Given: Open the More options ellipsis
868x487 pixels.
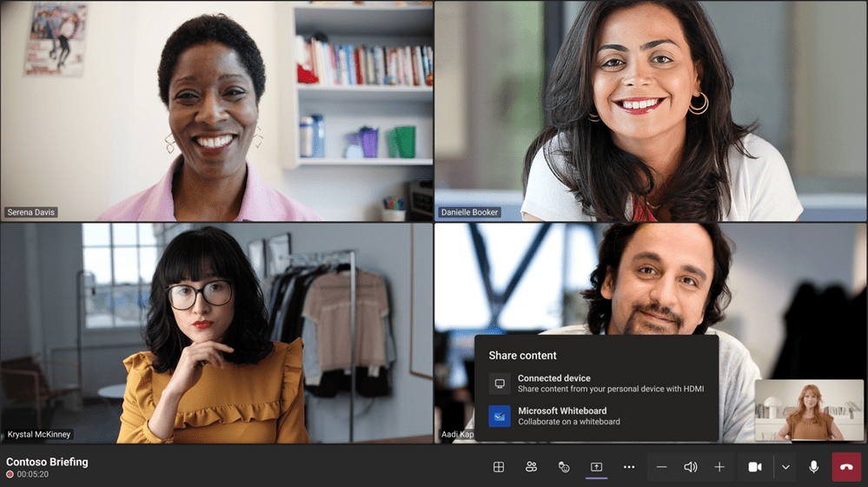Looking at the screenshot, I should [629, 467].
